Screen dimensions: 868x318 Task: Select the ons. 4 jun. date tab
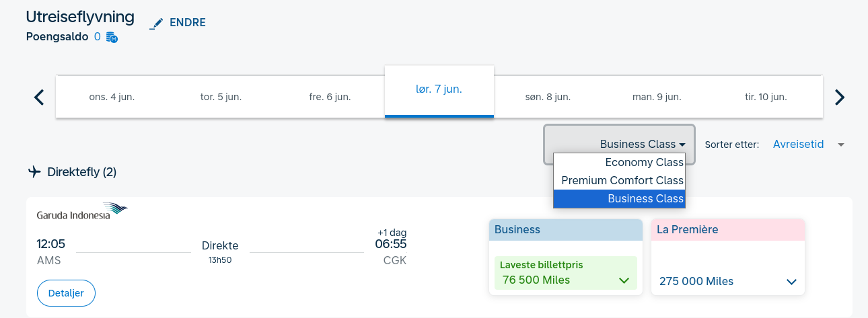pos(112,97)
